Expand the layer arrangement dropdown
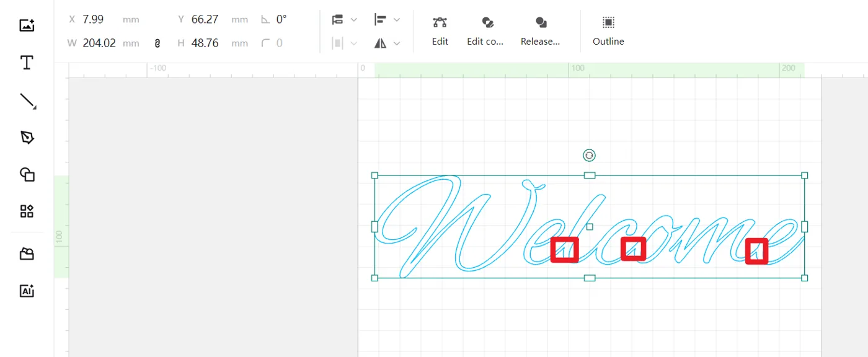This screenshot has width=868, height=357. point(345,20)
